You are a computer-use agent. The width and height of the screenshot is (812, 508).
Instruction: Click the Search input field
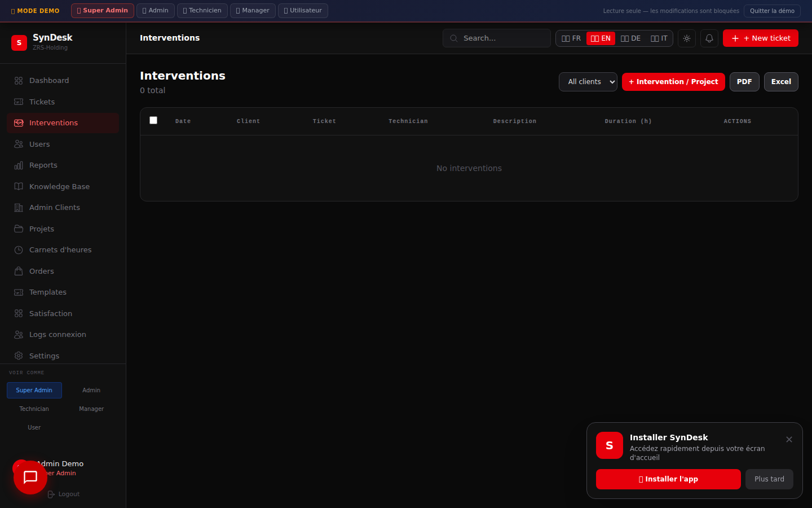point(502,38)
